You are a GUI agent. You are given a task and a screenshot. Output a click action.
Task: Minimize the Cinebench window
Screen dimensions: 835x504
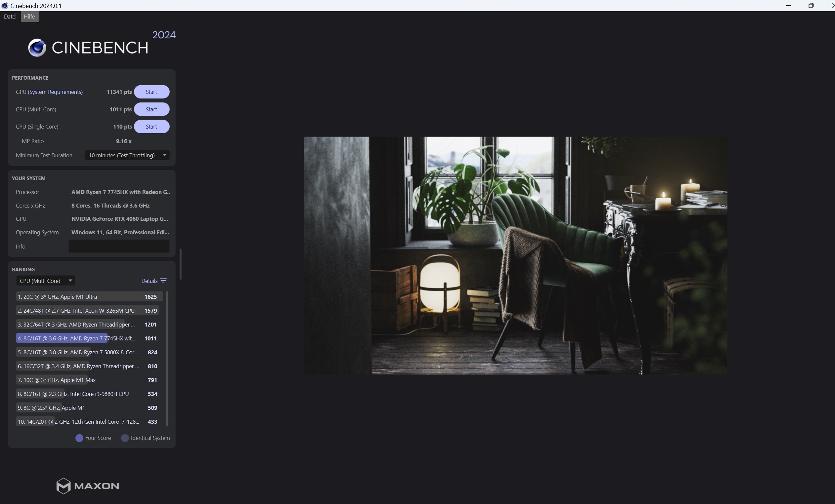coord(788,5)
